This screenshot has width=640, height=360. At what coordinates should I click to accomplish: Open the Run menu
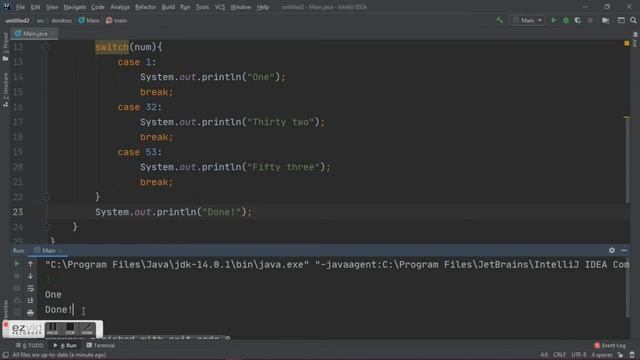(x=185, y=7)
